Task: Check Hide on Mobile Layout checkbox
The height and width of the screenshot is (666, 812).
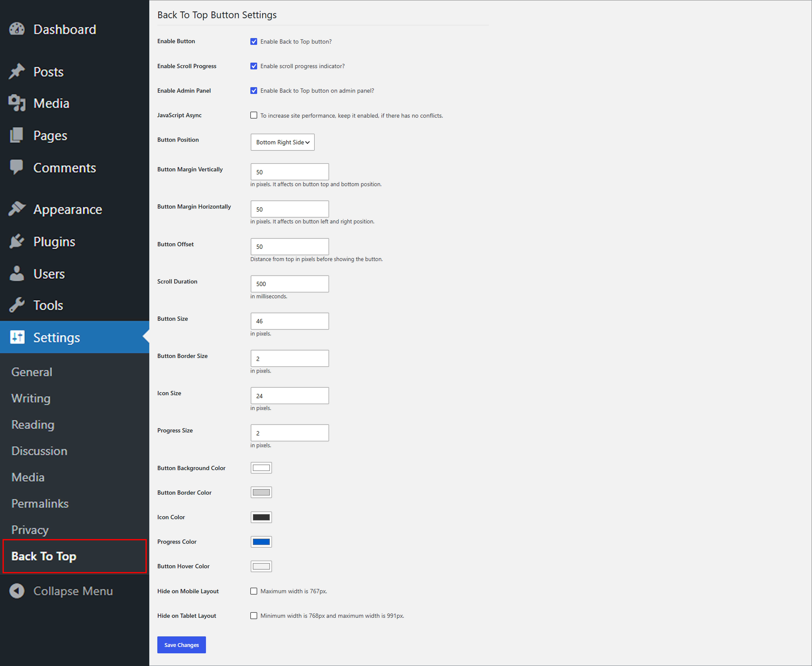Action: pyautogui.click(x=254, y=591)
